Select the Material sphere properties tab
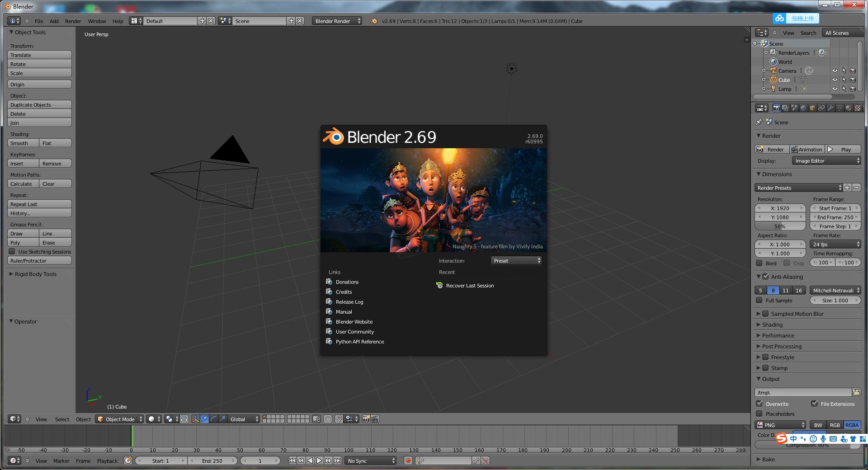Viewport: 868px width, 470px height. click(849, 108)
